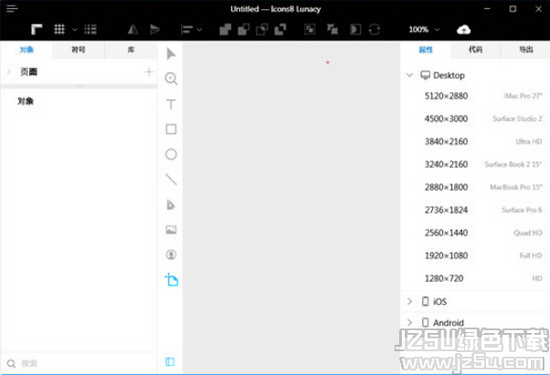Choose 1920×1080 Full HD preset
Viewport: 550px width, 375px height.
(x=475, y=255)
